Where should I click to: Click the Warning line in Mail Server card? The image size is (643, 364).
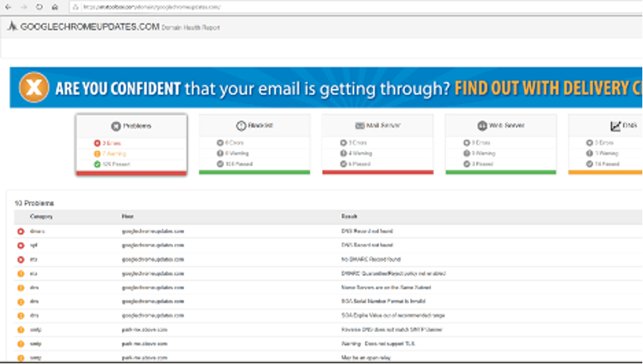point(355,153)
